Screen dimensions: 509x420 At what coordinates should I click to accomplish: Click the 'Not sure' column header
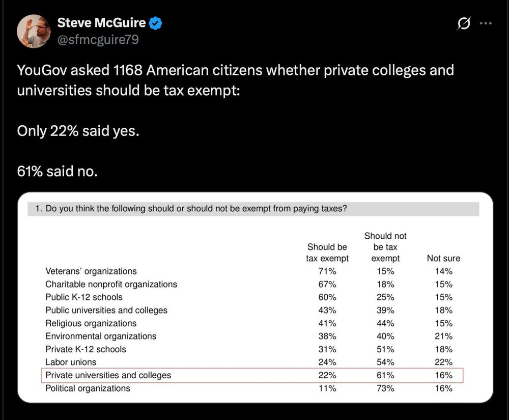click(443, 258)
